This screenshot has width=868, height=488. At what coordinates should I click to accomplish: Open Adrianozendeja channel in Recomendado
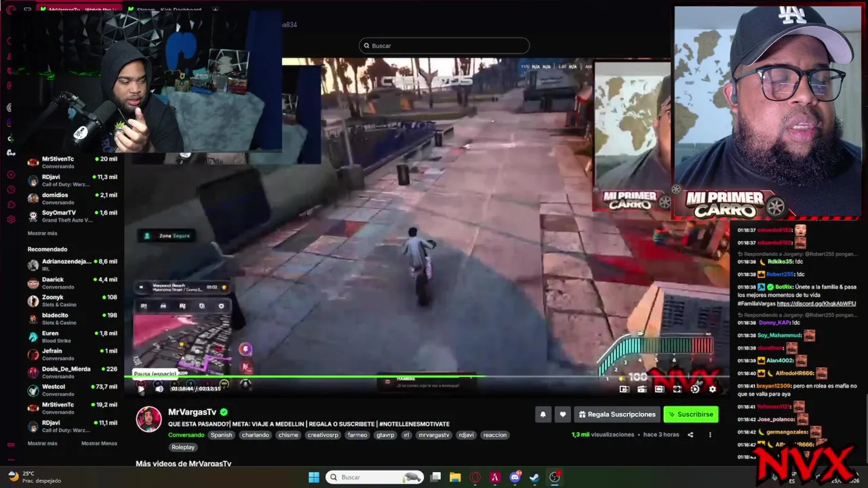point(73,264)
